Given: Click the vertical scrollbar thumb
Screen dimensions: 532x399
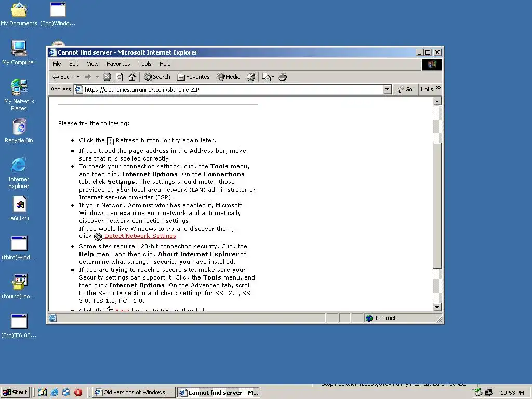Looking at the screenshot, I should (437, 205).
